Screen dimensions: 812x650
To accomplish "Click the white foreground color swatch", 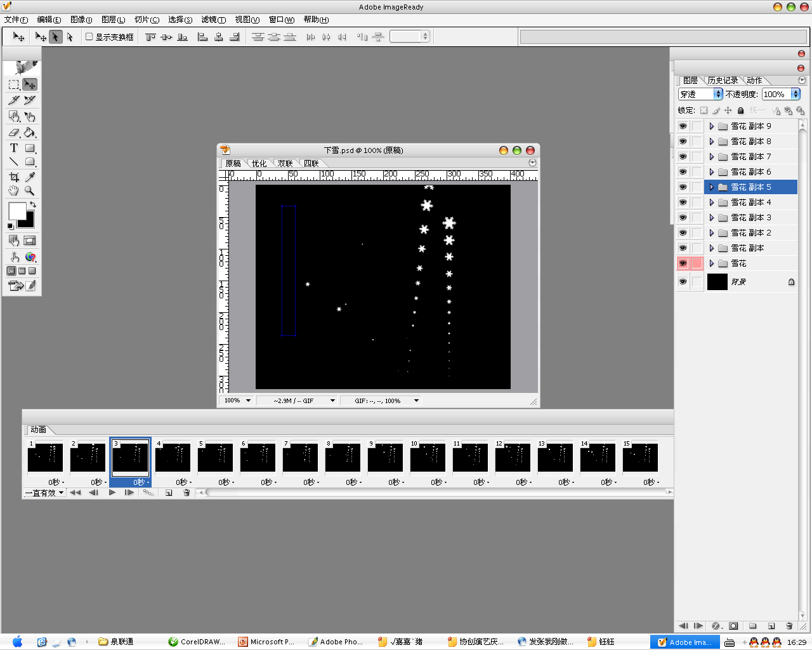I will point(16,211).
